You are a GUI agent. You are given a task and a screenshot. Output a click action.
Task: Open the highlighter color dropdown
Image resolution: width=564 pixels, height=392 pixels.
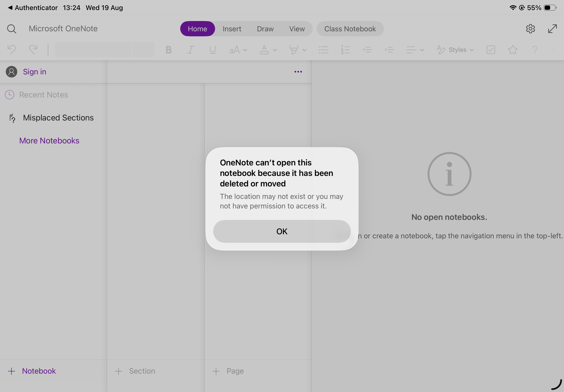coord(298,50)
